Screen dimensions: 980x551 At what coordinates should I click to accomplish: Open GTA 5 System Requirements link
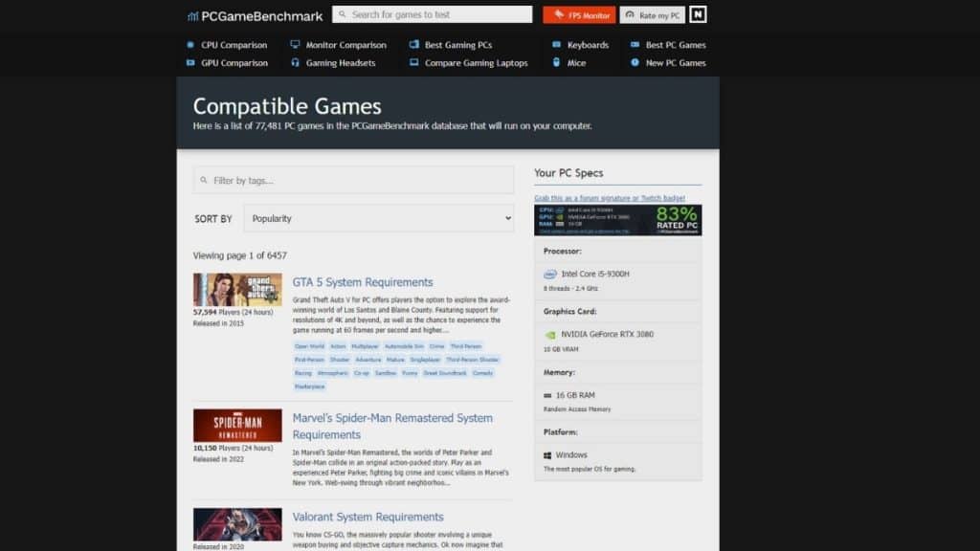361,281
